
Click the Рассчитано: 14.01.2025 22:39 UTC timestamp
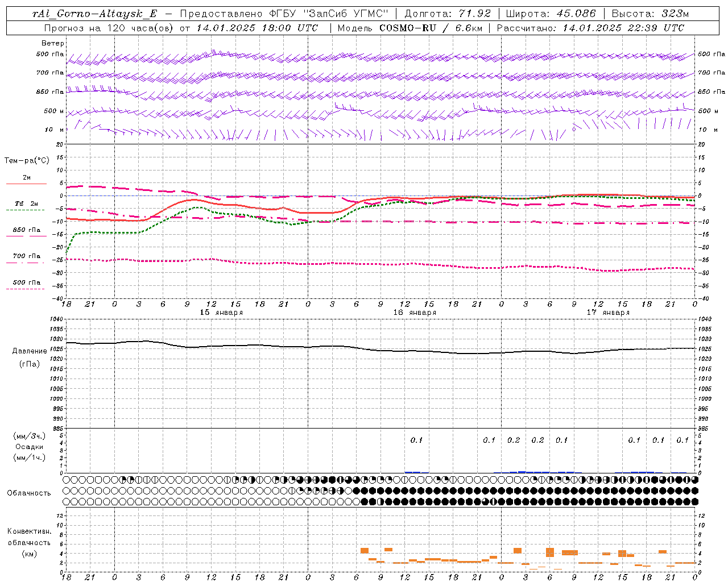coord(590,28)
